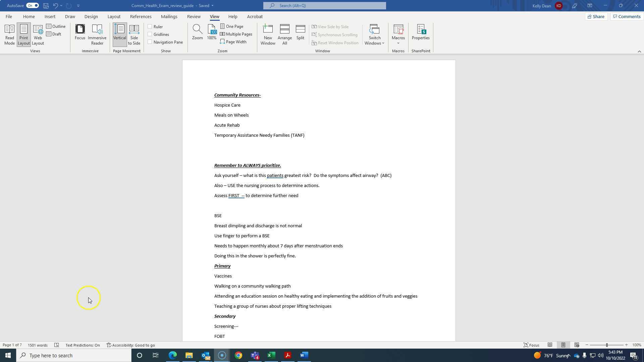Click the Share button
Image resolution: width=644 pixels, height=362 pixels.
click(x=596, y=16)
